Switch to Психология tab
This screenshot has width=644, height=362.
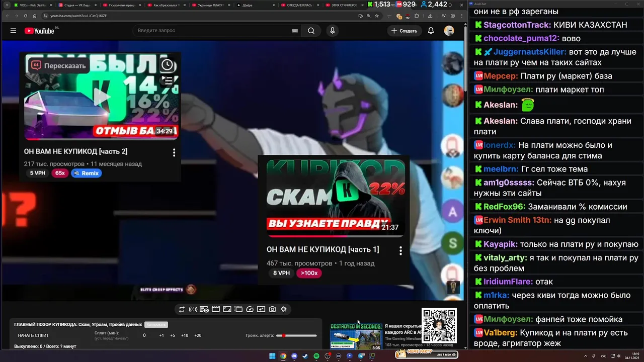coord(123,5)
